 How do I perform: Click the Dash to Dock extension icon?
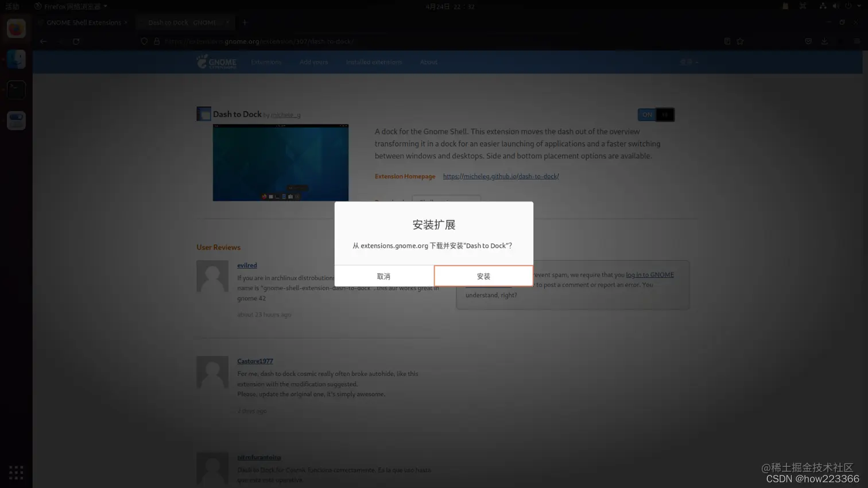tap(204, 114)
